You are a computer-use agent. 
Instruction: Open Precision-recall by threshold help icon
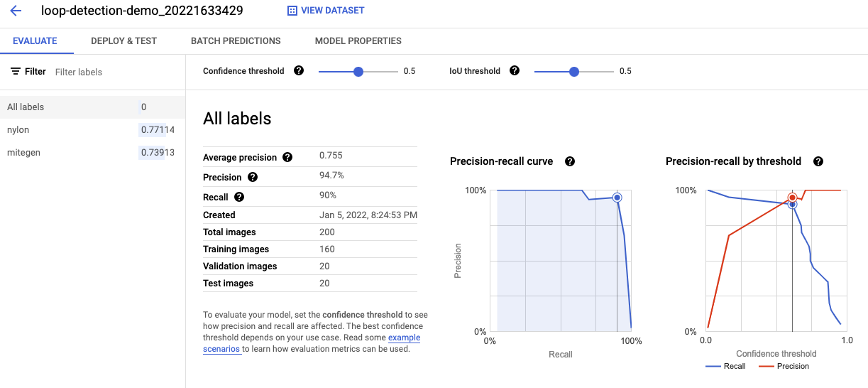click(x=818, y=161)
